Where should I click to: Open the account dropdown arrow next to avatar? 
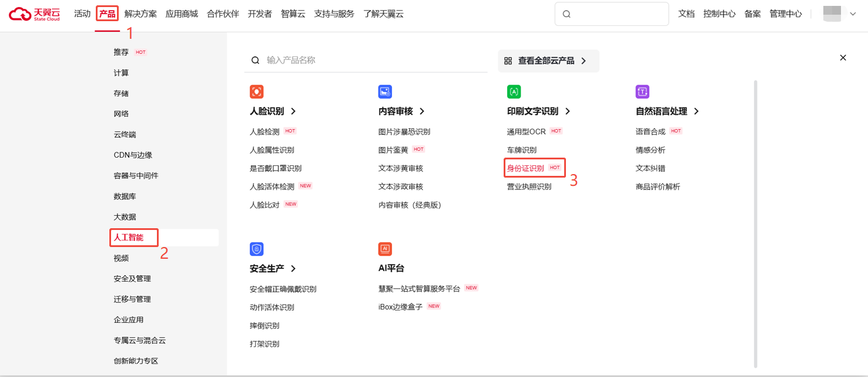(853, 14)
